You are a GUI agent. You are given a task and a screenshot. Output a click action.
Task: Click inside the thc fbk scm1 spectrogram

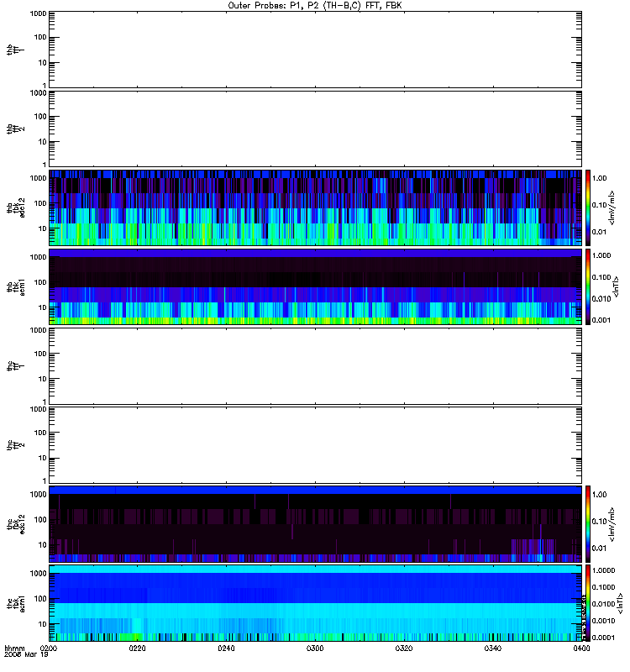316,603
